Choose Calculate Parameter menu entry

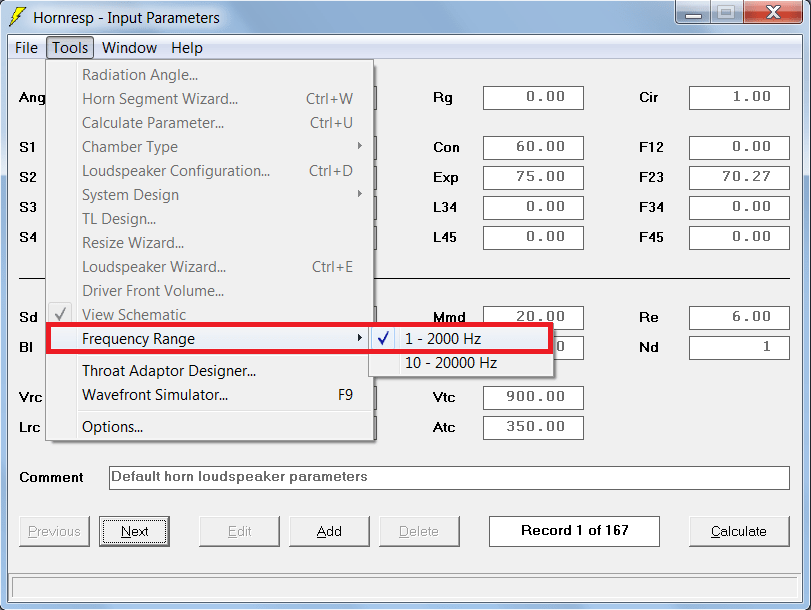tap(209, 123)
